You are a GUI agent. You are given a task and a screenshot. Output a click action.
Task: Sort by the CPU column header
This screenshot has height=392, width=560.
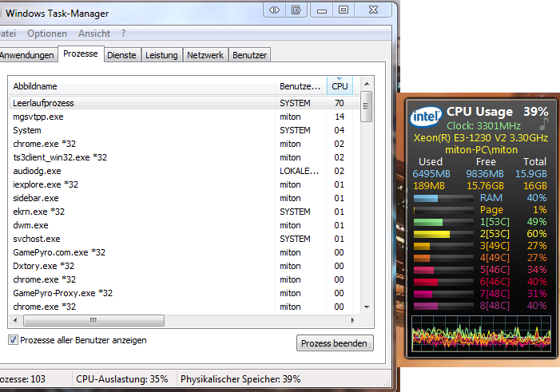[x=340, y=86]
